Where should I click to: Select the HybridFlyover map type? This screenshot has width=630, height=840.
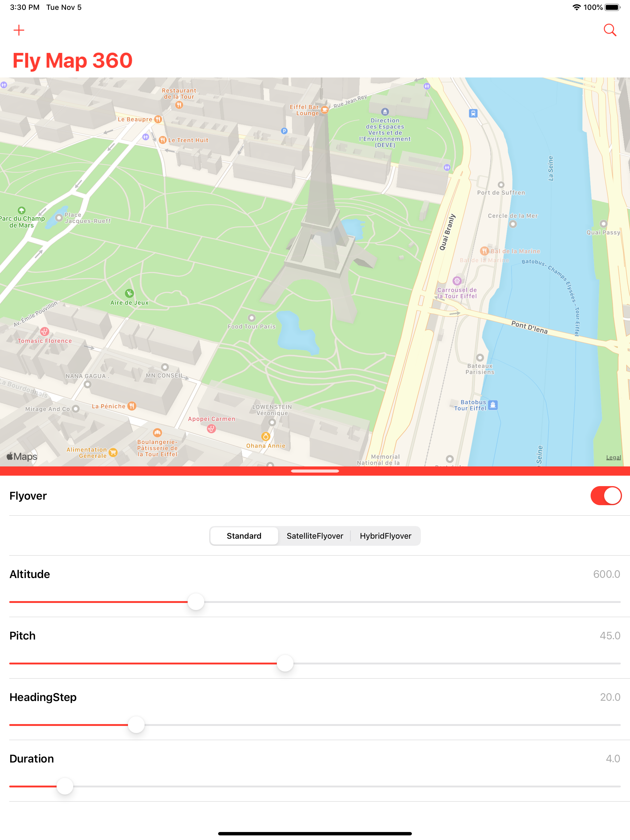(x=385, y=535)
